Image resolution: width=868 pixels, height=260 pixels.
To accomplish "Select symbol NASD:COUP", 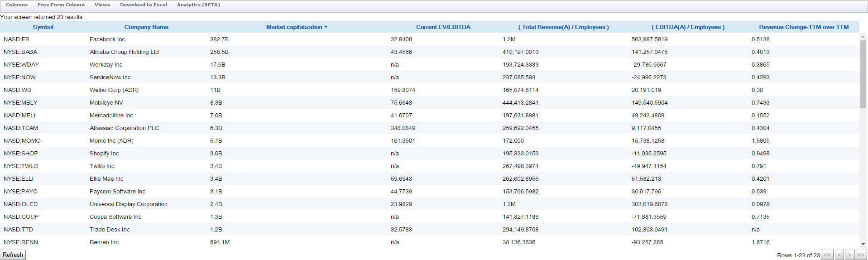I will point(21,217).
